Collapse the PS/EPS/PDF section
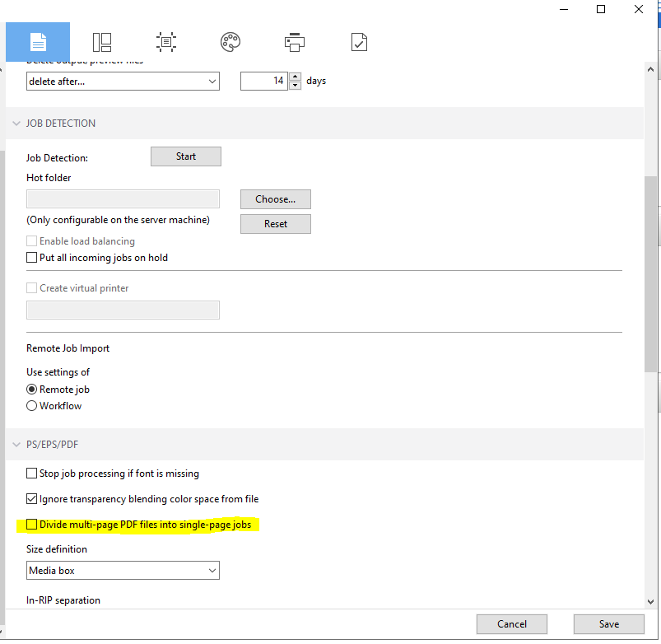The width and height of the screenshot is (661, 644). click(x=16, y=444)
